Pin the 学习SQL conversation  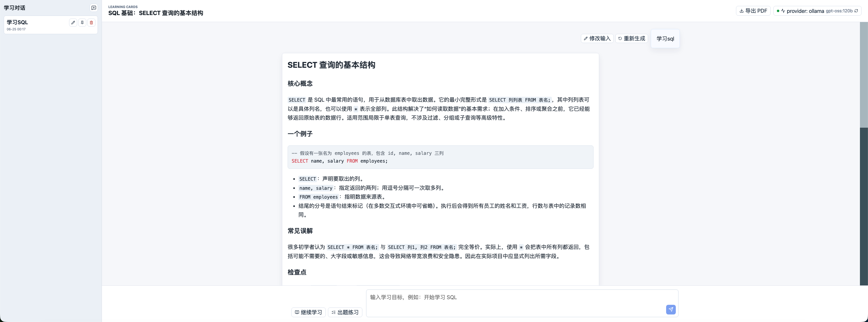[x=82, y=23]
